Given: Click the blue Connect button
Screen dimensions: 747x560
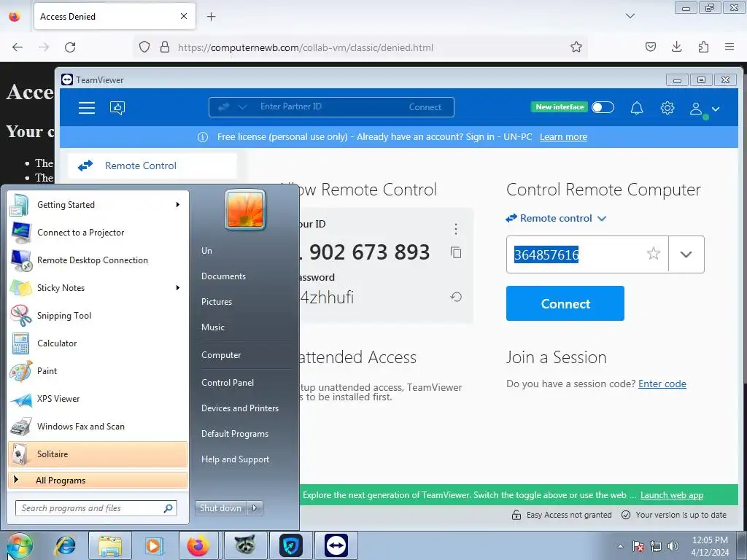Looking at the screenshot, I should (565, 303).
